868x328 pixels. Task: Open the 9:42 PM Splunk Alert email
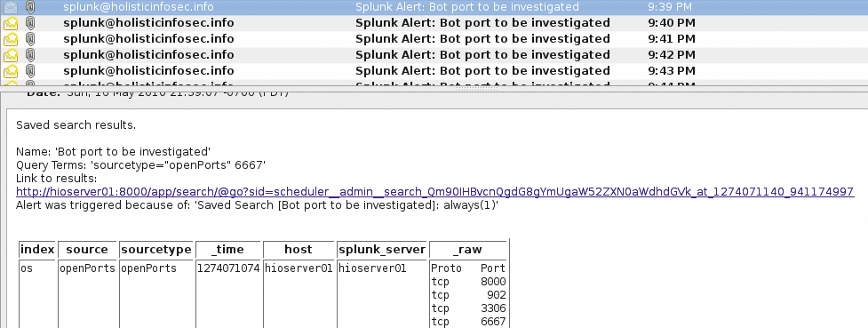pos(434,55)
